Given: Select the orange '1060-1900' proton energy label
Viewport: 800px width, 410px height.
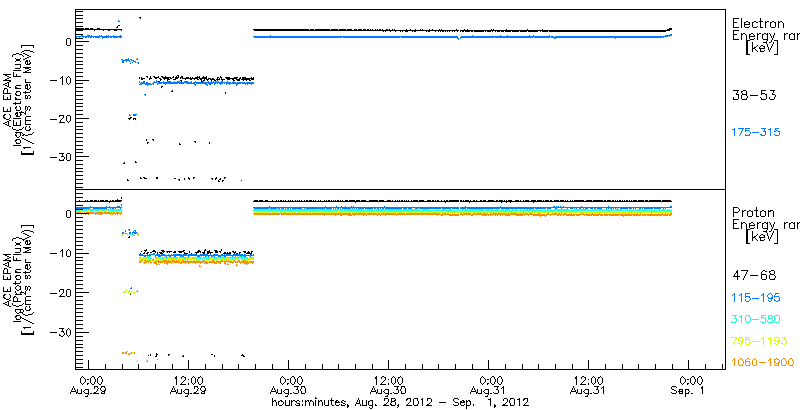Looking at the screenshot, I should (763, 362).
